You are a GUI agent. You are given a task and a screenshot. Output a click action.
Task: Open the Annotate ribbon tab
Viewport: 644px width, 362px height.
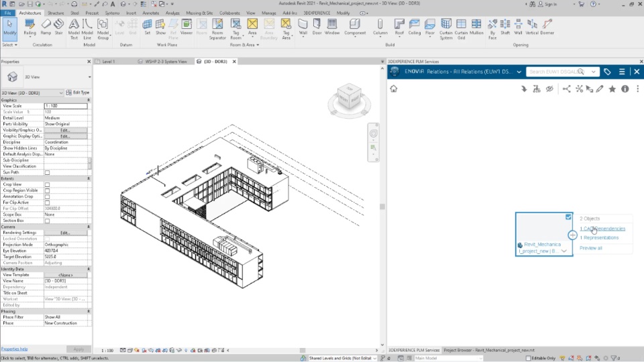point(150,13)
